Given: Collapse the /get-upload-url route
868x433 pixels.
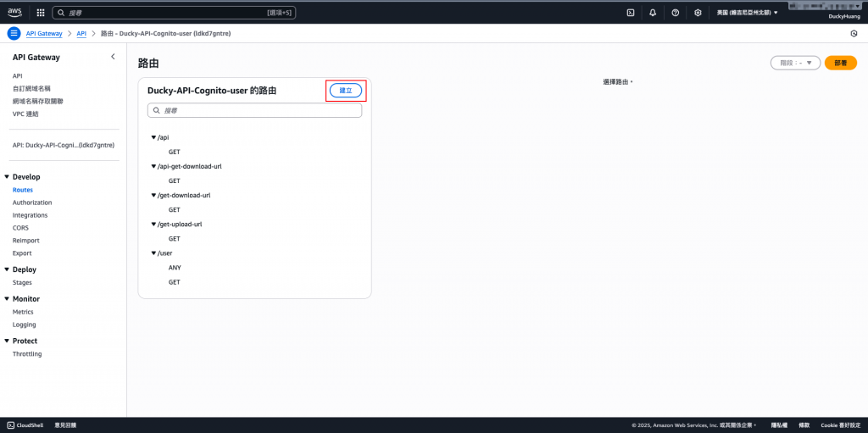Looking at the screenshot, I should tap(154, 224).
